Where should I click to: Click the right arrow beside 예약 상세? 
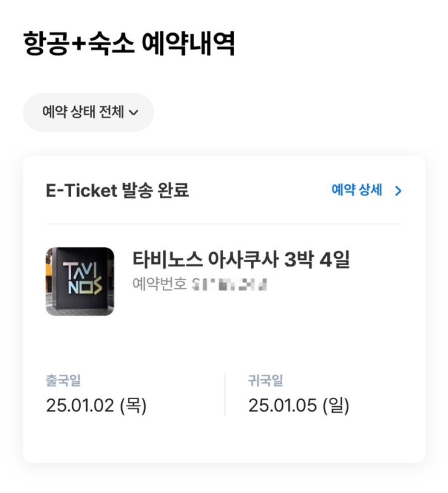coord(397,191)
